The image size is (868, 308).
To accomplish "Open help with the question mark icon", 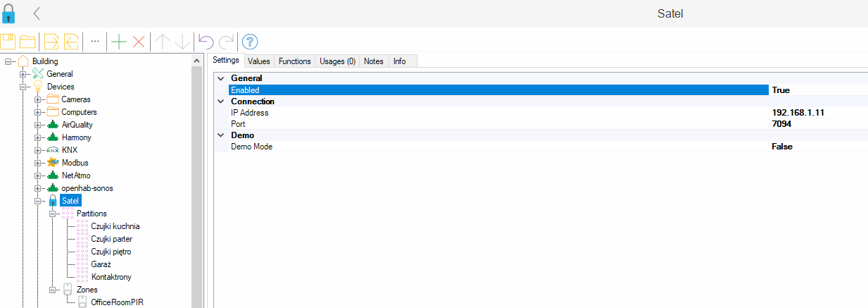I will (249, 42).
